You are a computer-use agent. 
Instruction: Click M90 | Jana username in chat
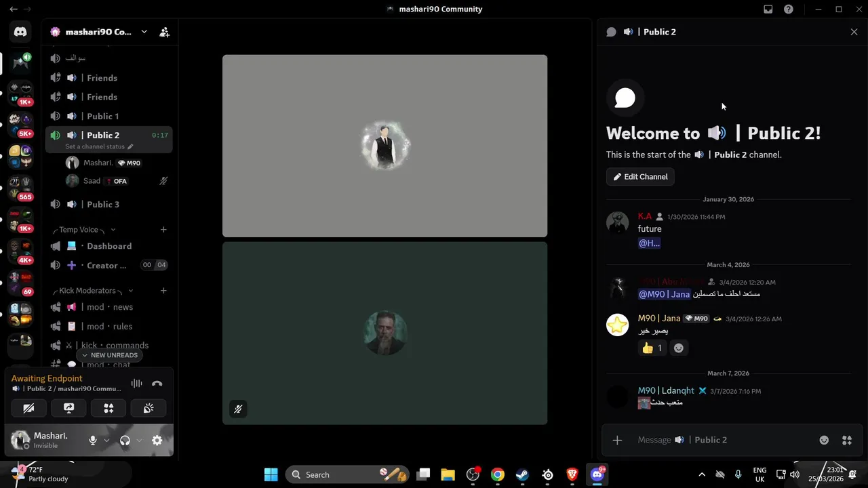pyautogui.click(x=659, y=319)
